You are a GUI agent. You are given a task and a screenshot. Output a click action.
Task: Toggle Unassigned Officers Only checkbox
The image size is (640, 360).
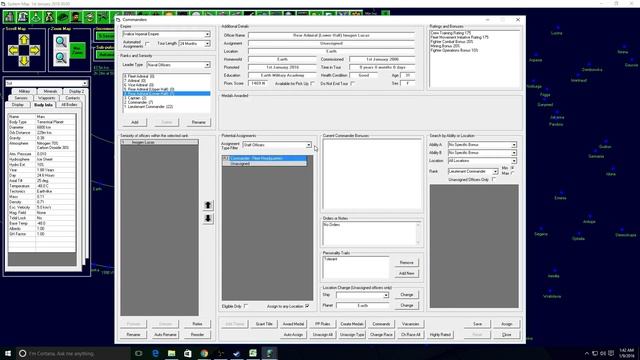(494, 180)
